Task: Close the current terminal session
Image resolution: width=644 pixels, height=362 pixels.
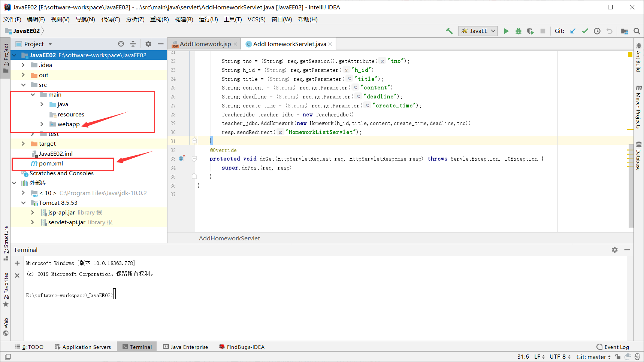Action: coord(17,276)
